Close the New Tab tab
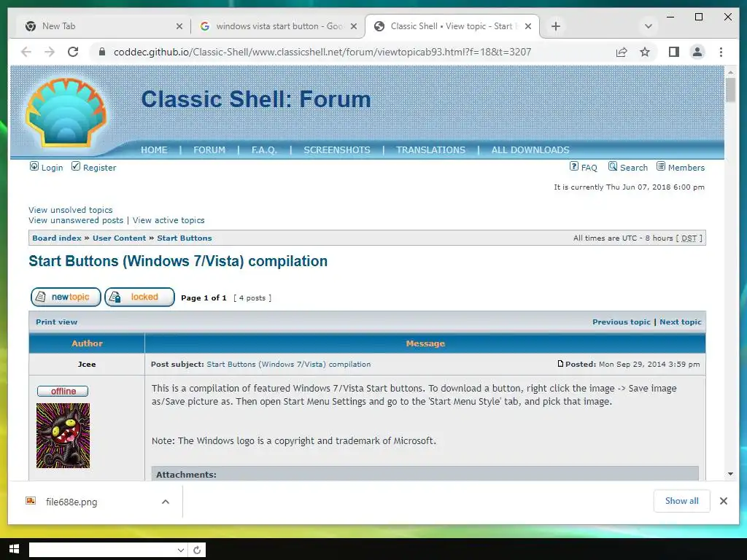Viewport: 747px width, 560px height. click(x=179, y=26)
